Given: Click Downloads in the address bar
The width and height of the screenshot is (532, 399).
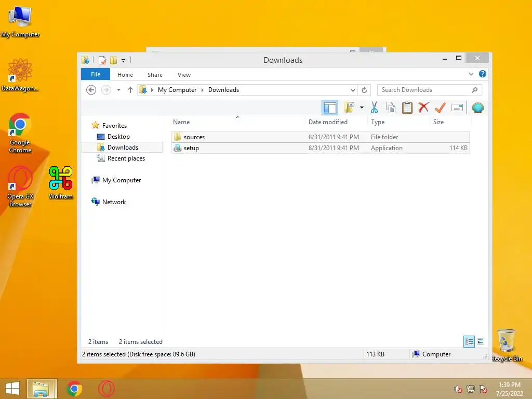Looking at the screenshot, I should (x=223, y=90).
